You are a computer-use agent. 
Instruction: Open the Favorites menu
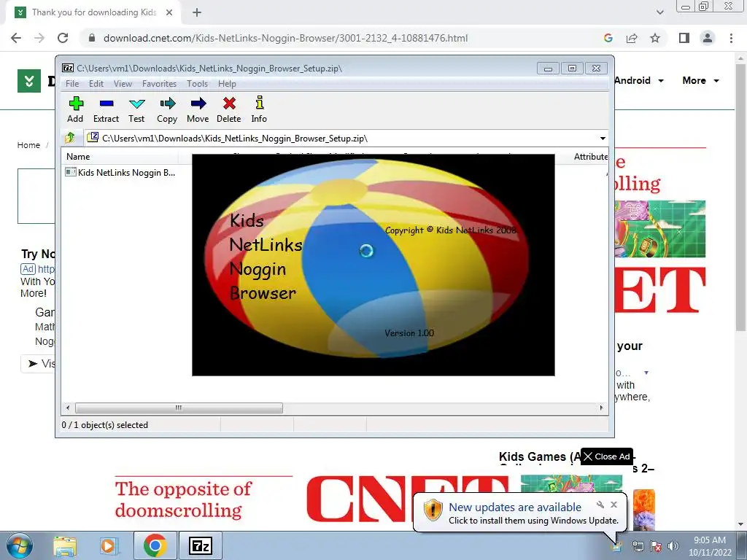[x=159, y=84]
